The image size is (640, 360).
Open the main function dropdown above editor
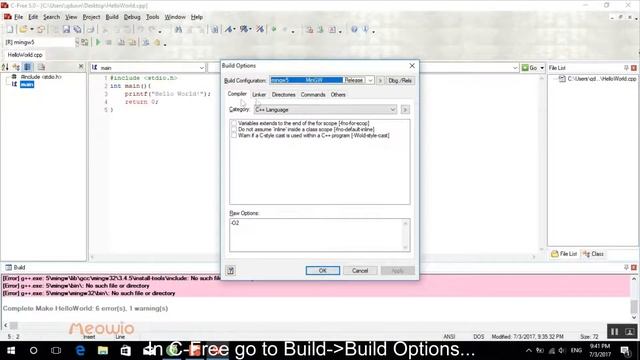click(201, 68)
